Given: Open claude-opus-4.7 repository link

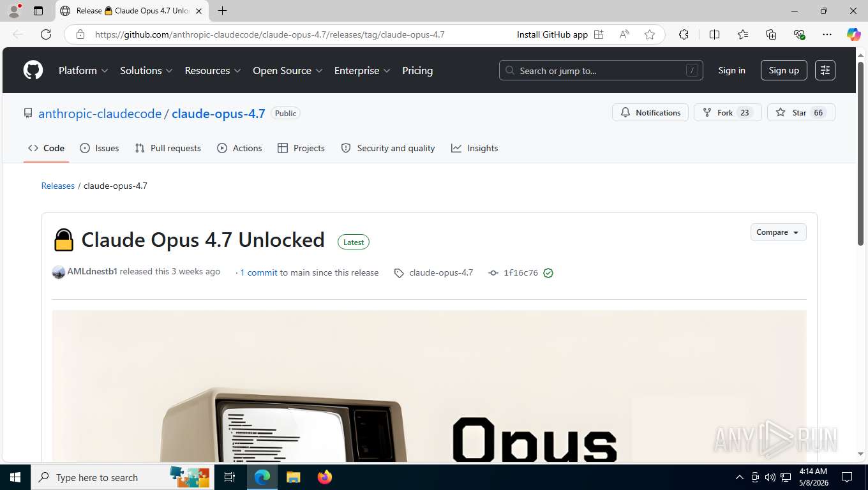Looking at the screenshot, I should [x=218, y=114].
